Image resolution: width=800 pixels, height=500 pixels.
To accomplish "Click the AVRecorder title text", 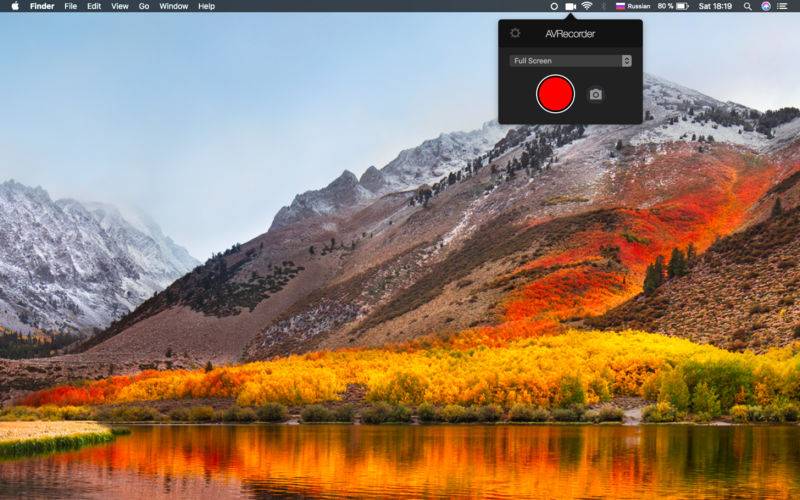I will 570,34.
